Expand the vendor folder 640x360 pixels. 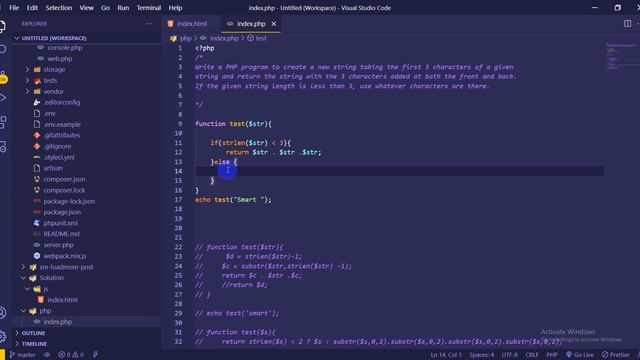(53, 91)
